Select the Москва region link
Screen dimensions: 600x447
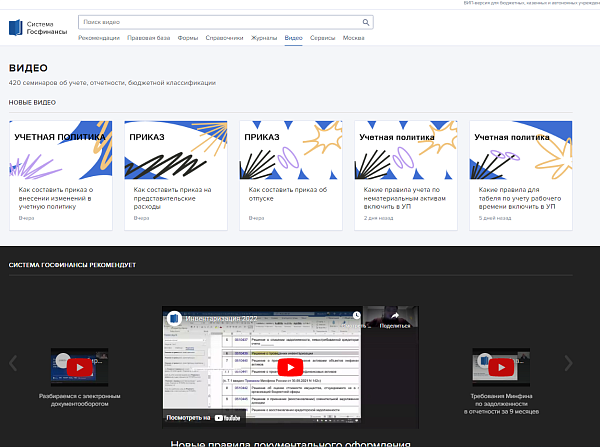click(x=353, y=38)
